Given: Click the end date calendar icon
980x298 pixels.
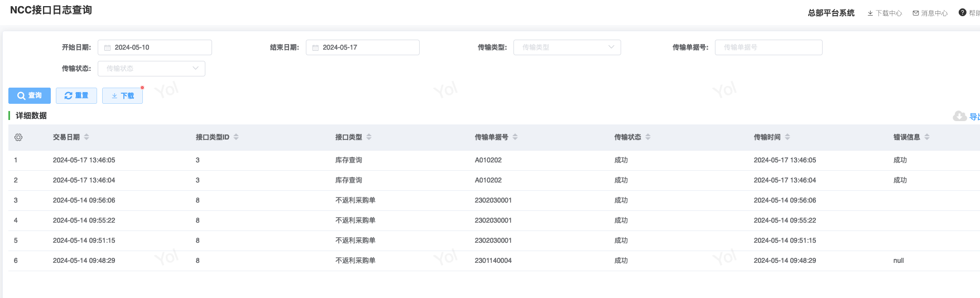Looking at the screenshot, I should click(x=315, y=48).
